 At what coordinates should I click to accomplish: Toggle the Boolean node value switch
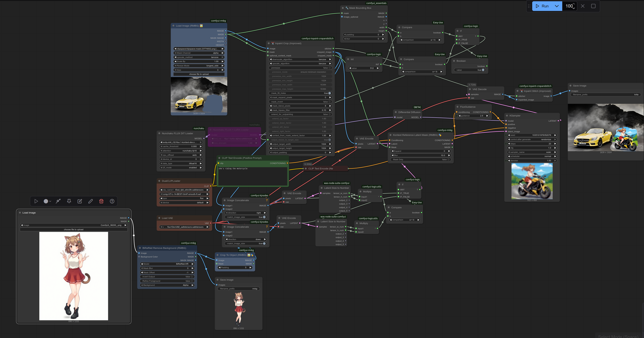coord(483,70)
